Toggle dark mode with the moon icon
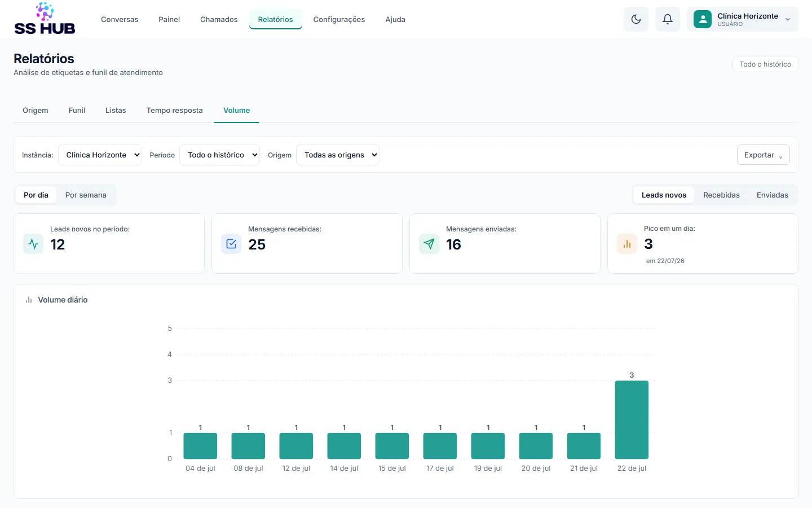This screenshot has height=508, width=812. coord(636,19)
